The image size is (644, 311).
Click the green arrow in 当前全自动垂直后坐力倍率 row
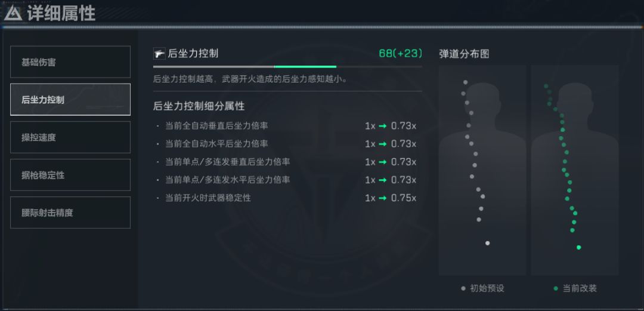click(x=382, y=126)
